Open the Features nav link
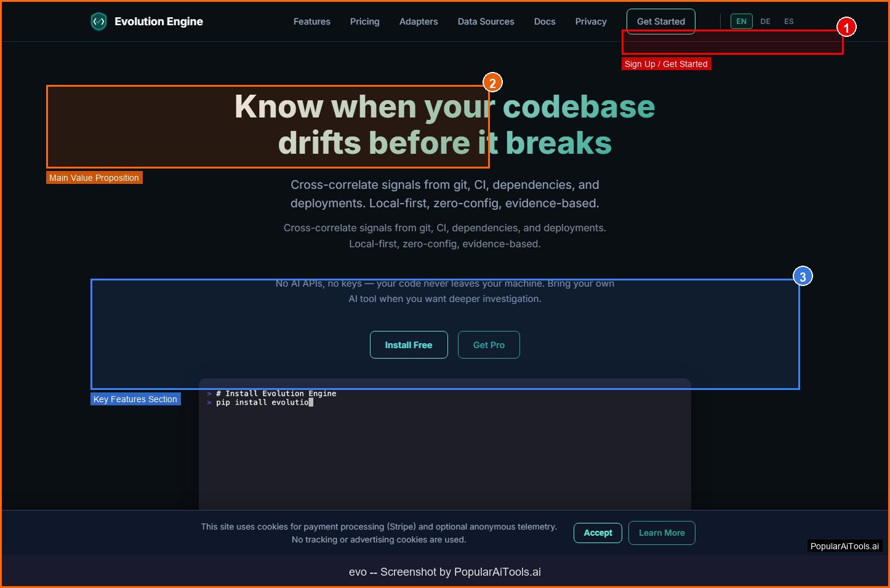 point(311,22)
